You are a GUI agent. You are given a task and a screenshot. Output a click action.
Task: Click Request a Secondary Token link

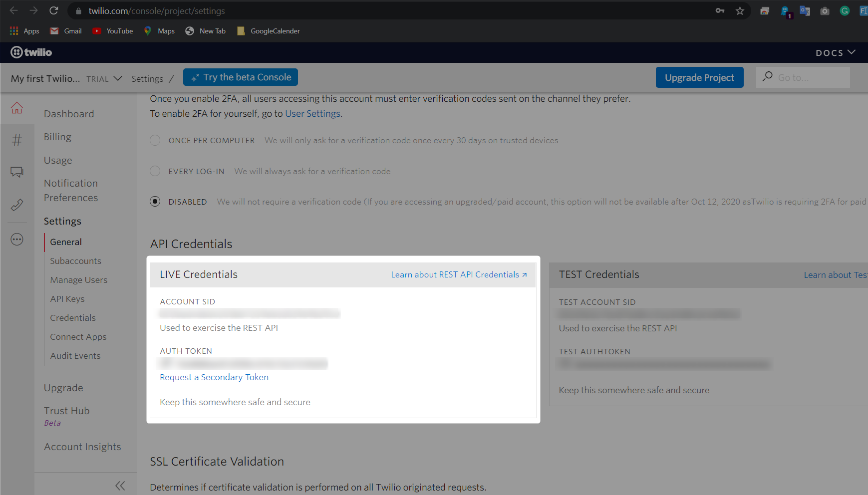pos(214,377)
